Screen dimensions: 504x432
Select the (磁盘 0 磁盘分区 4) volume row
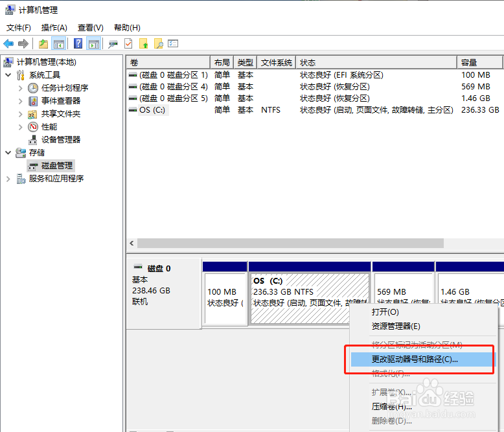(x=315, y=87)
